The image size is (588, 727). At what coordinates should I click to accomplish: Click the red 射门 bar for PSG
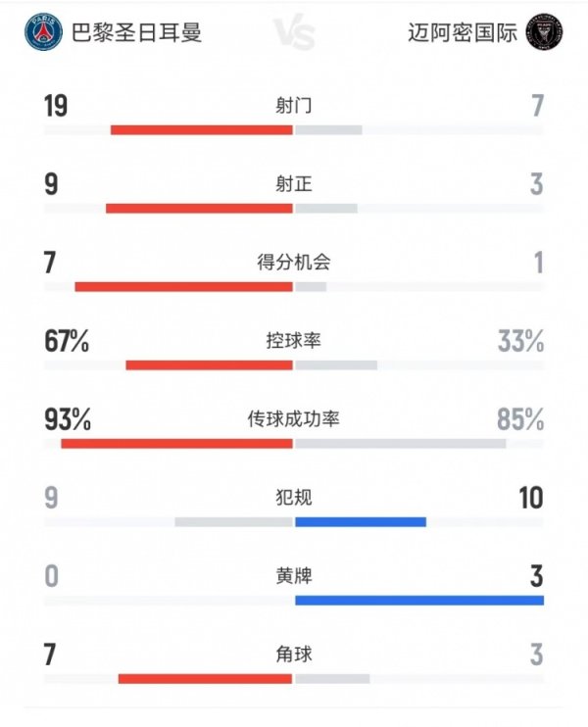pos(202,129)
